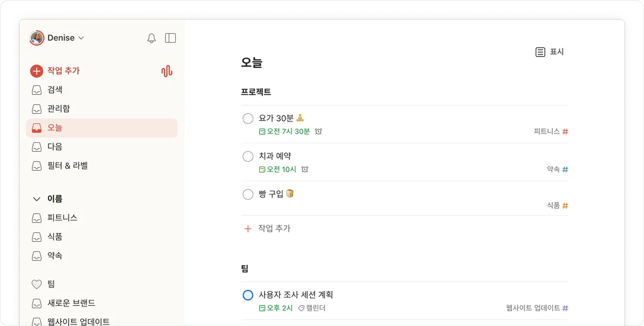Select 식품 project in sidebar
This screenshot has height=326, width=644.
click(55, 237)
